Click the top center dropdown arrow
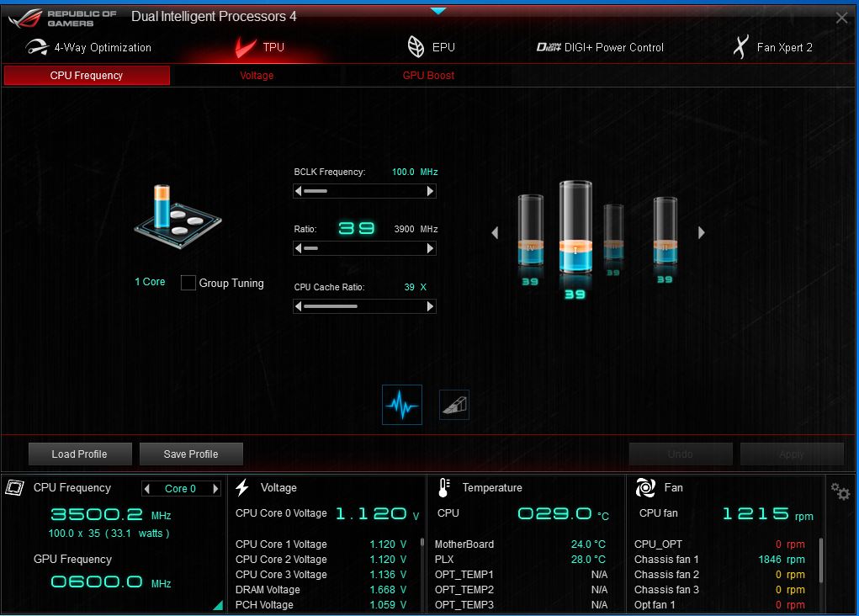Screen dimensions: 859x616 pyautogui.click(x=438, y=11)
